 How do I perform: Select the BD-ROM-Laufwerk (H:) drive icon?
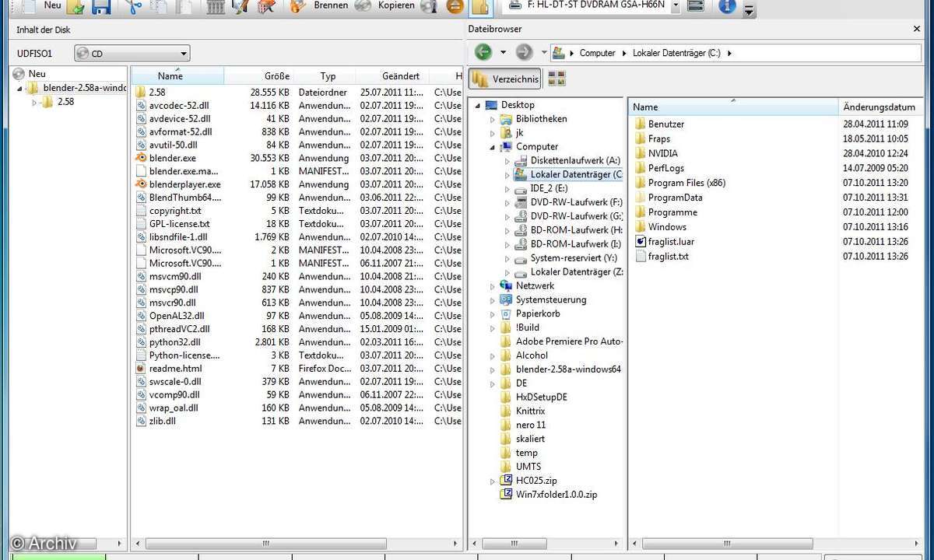pos(521,230)
